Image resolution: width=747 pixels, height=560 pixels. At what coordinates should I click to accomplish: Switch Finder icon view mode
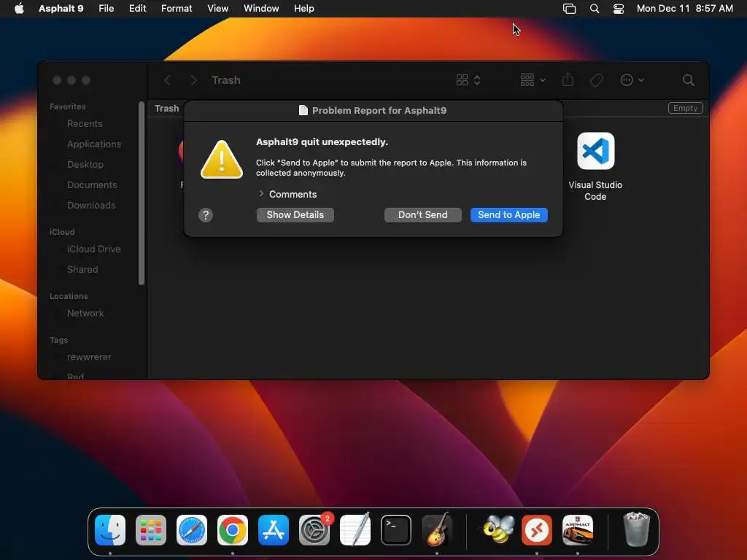click(468, 80)
